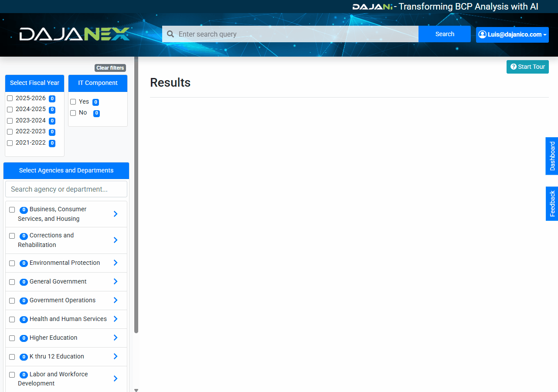Click the IT Component Yes count badge
Viewport: 558px width, 392px height.
[95, 102]
